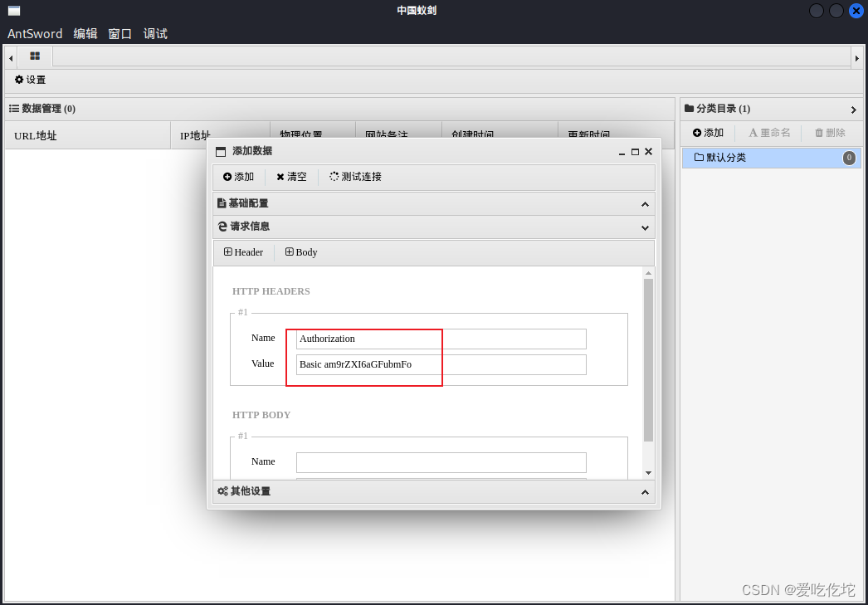Image resolution: width=868 pixels, height=605 pixels.
Task: Maximize the 添加数据 dialog
Action: coord(636,152)
